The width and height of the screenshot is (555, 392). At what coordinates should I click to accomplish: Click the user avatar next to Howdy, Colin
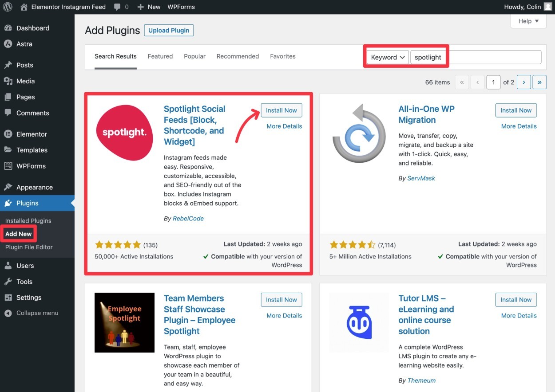point(548,7)
